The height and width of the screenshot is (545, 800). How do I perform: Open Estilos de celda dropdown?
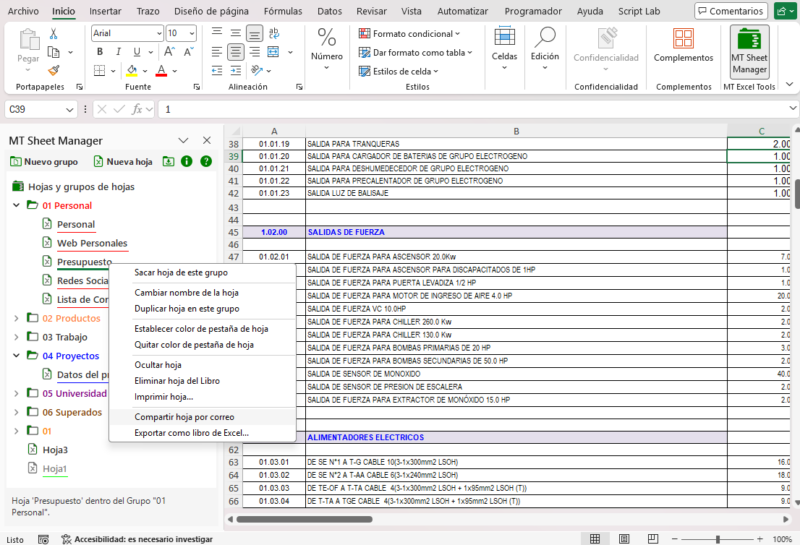click(x=398, y=71)
